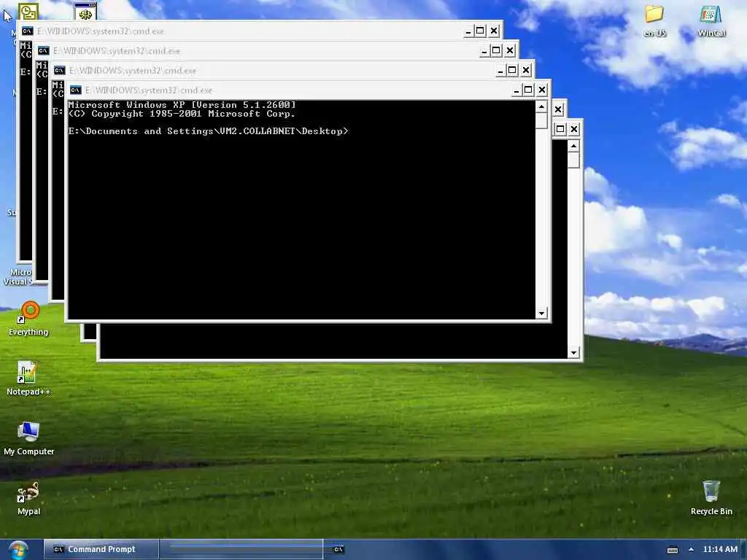The width and height of the screenshot is (747, 560).
Task: Maximize the front cmd.exe window
Action: (x=528, y=90)
